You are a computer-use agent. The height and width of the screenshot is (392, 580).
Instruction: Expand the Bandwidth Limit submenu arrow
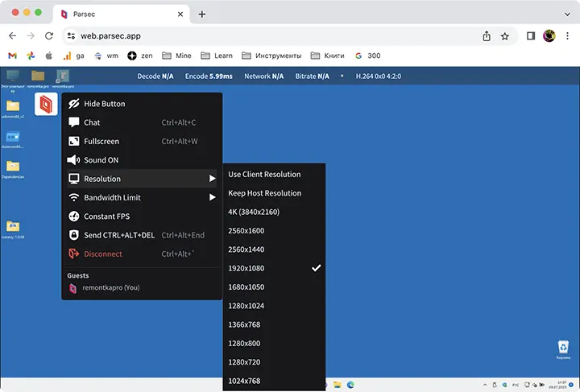[x=213, y=197]
